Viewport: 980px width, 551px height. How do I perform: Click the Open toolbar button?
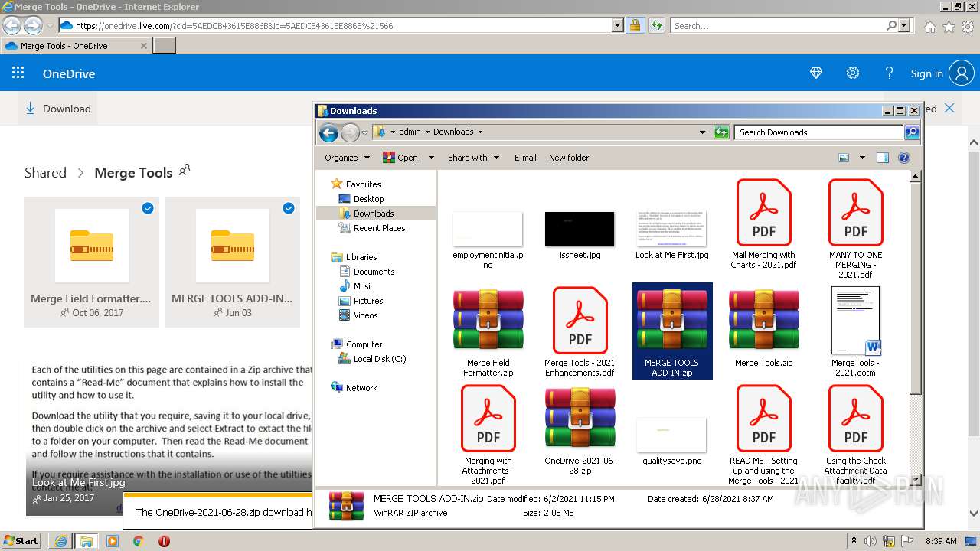coord(400,158)
